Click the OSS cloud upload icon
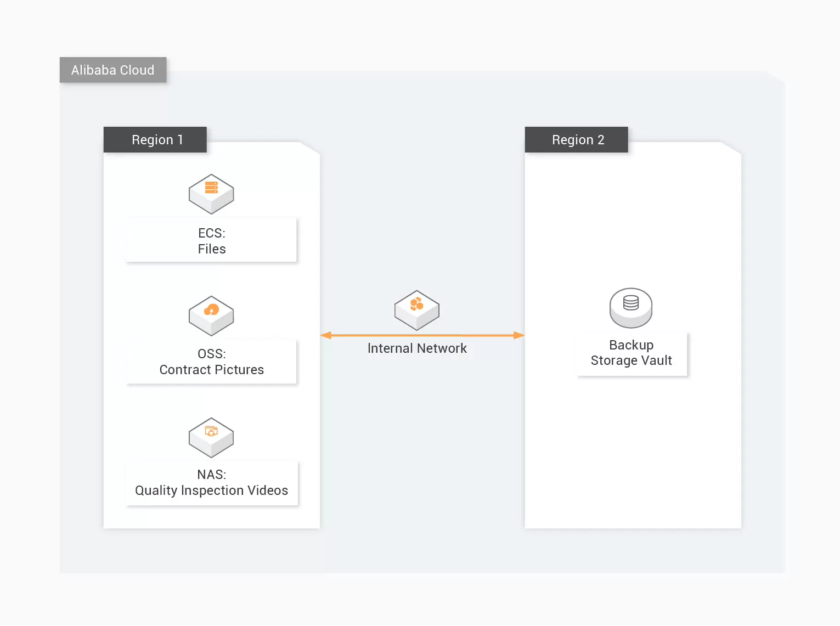840x626 pixels. (x=211, y=315)
